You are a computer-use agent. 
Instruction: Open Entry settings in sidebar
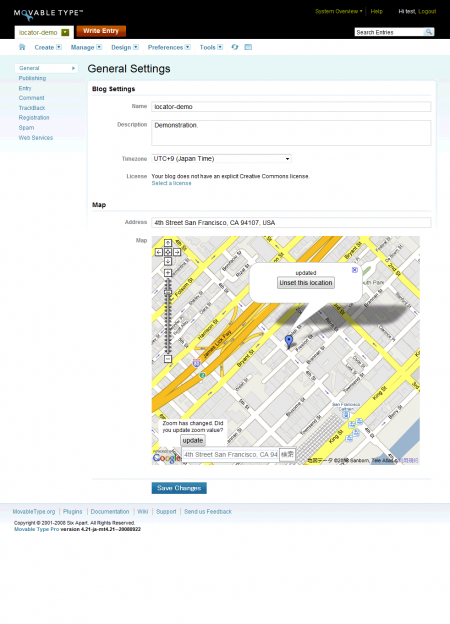click(25, 88)
